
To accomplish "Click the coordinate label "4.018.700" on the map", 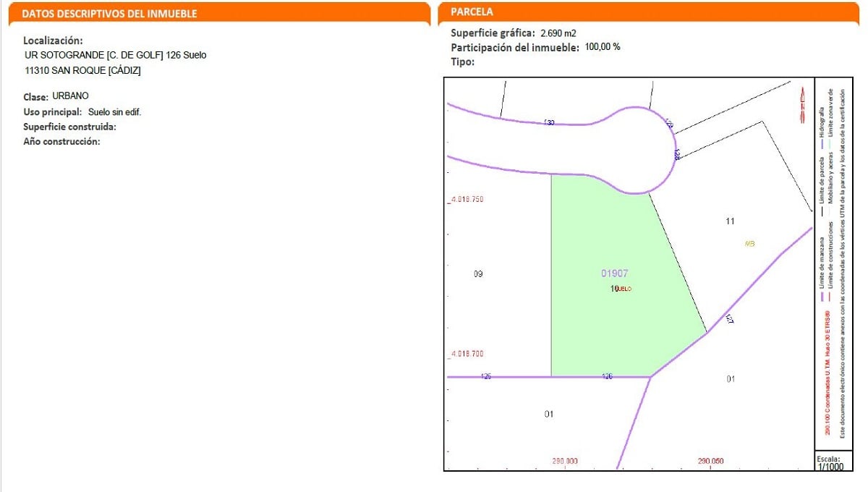I will click(467, 354).
